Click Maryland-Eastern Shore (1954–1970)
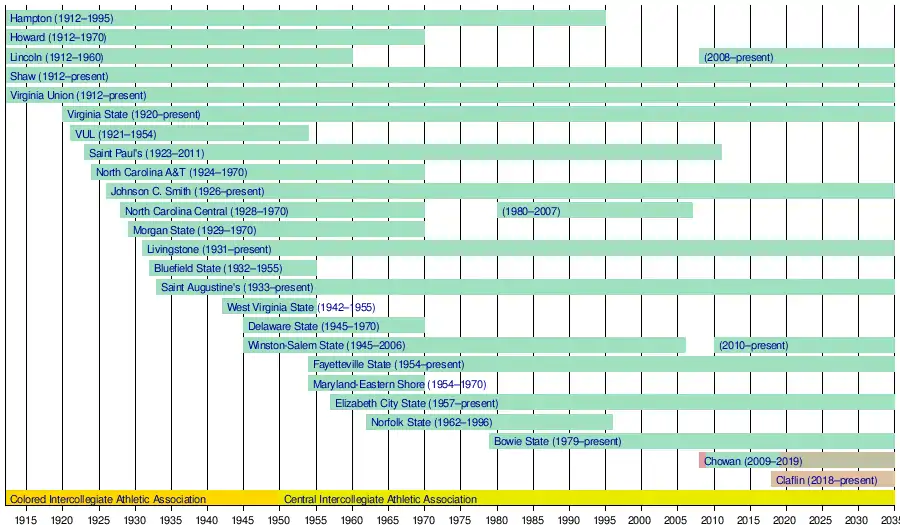 [399, 384]
